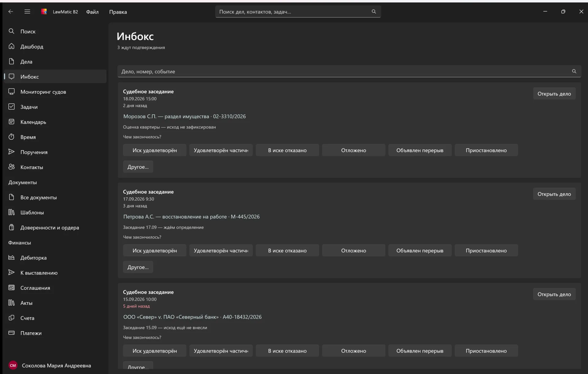
Task: Open the Файл menu
Action: pyautogui.click(x=92, y=12)
